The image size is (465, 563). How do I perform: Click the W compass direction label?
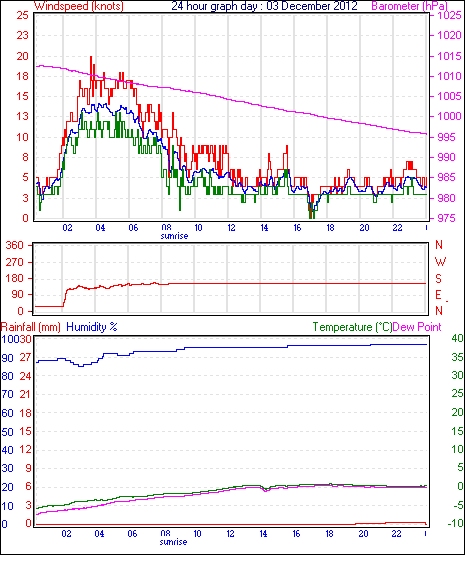[440, 262]
